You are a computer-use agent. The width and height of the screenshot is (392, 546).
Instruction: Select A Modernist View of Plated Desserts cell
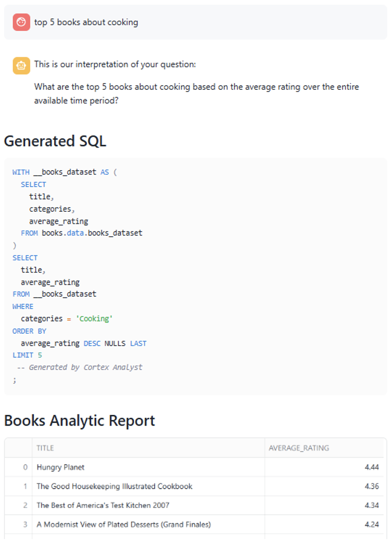[124, 525]
